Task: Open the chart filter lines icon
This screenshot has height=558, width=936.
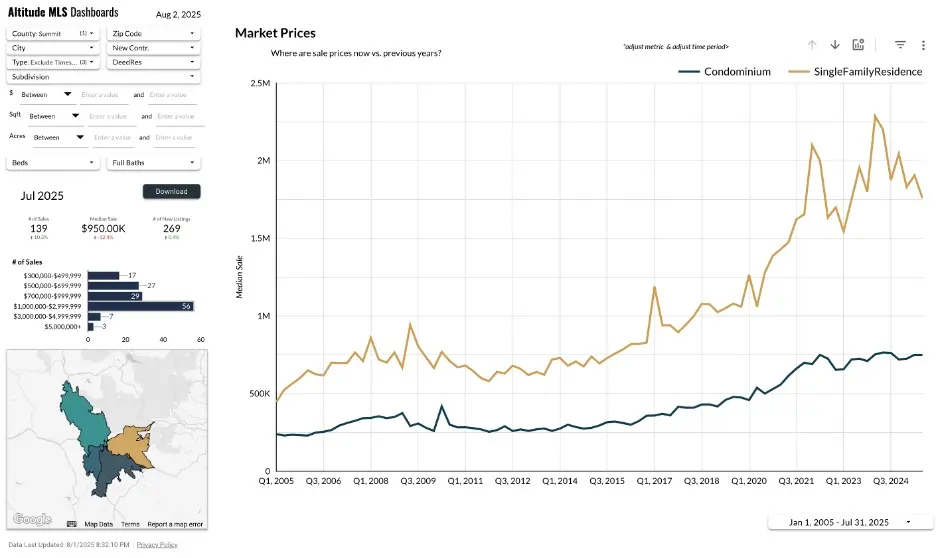Action: click(900, 45)
